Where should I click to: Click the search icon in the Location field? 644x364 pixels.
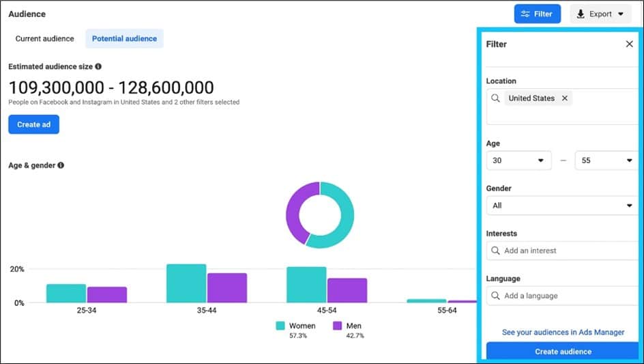pos(495,98)
